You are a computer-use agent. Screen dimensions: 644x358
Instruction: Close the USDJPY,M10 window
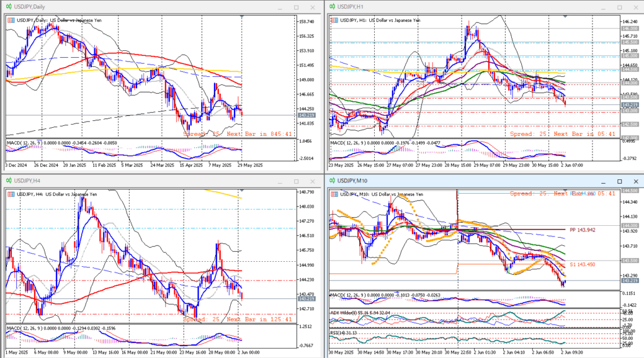pyautogui.click(x=636, y=181)
